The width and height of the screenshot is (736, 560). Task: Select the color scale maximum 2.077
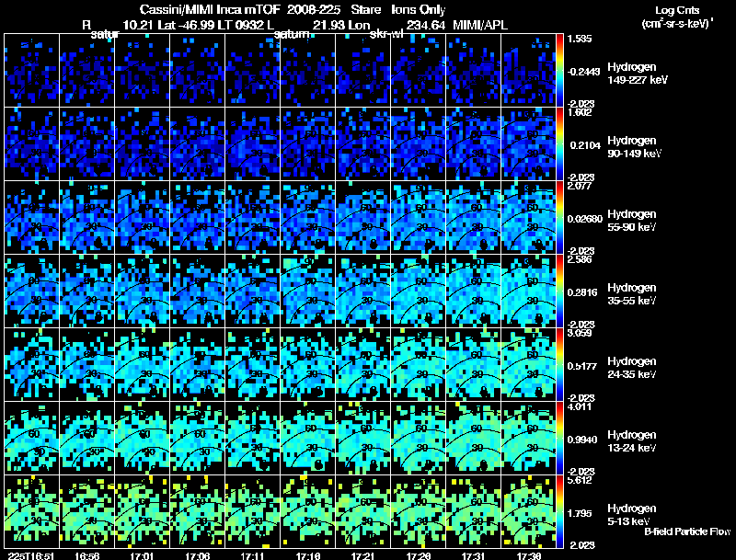coord(580,186)
